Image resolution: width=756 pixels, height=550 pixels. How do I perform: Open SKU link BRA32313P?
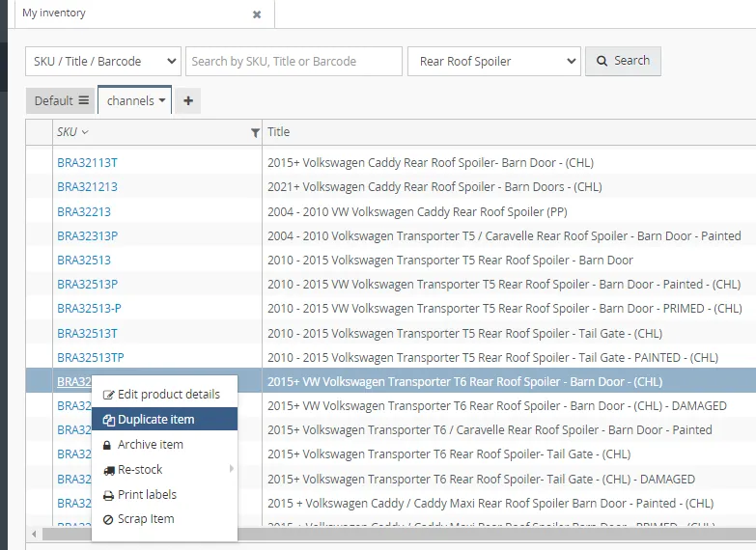[x=87, y=235]
